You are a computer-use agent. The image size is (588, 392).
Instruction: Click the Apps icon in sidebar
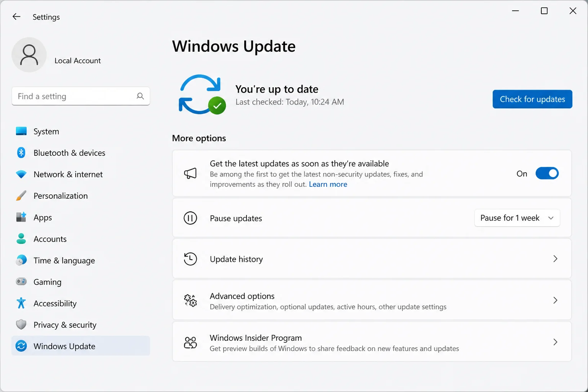click(x=21, y=217)
